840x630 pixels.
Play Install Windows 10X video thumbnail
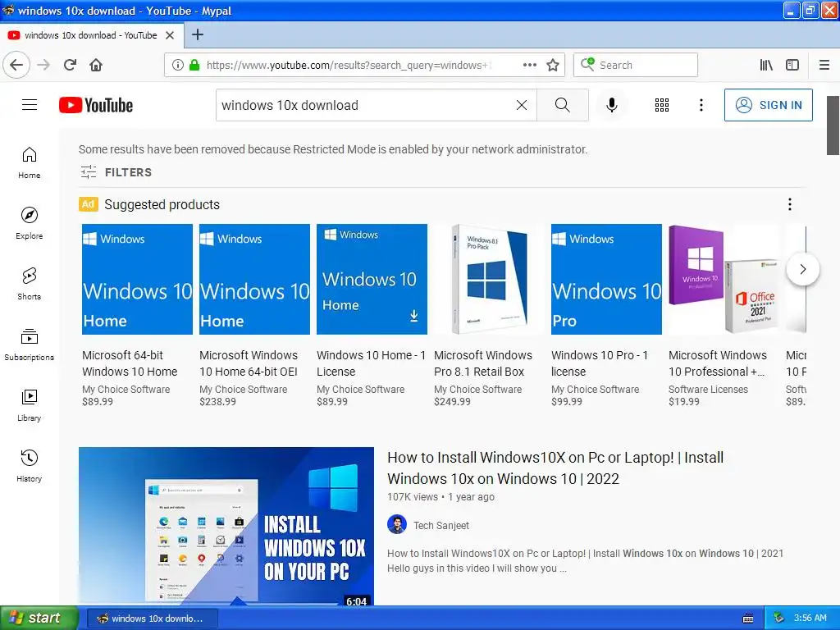click(226, 527)
